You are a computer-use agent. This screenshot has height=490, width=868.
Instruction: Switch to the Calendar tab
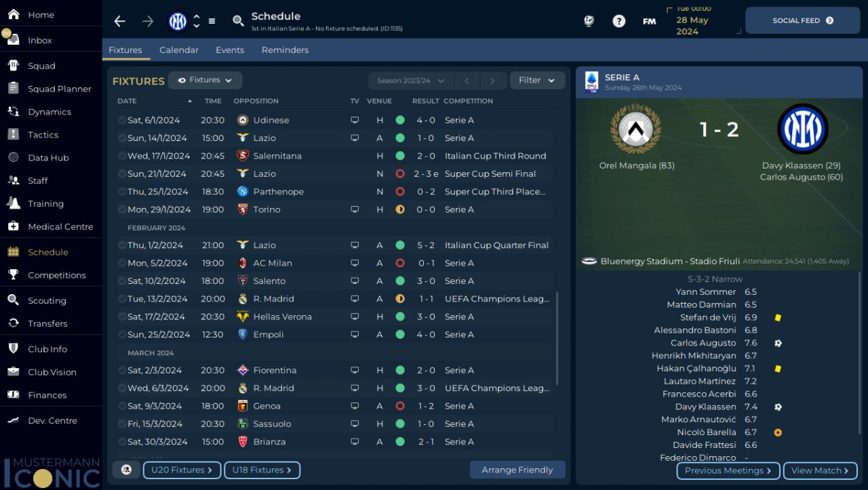[x=179, y=50]
